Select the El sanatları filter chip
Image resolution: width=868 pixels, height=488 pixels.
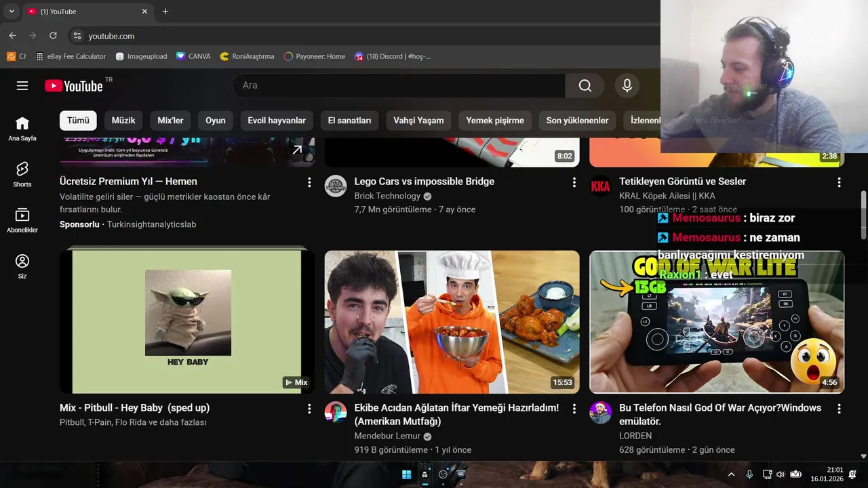point(349,121)
